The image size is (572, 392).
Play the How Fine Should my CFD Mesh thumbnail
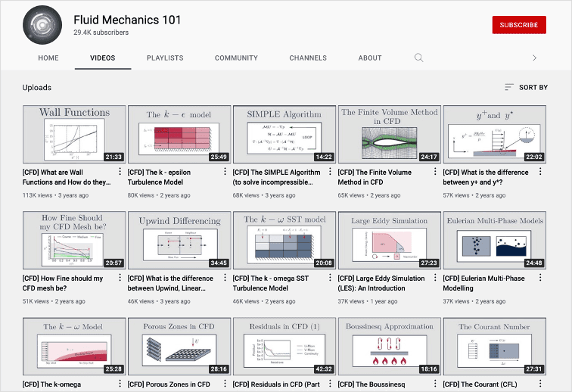coord(74,240)
